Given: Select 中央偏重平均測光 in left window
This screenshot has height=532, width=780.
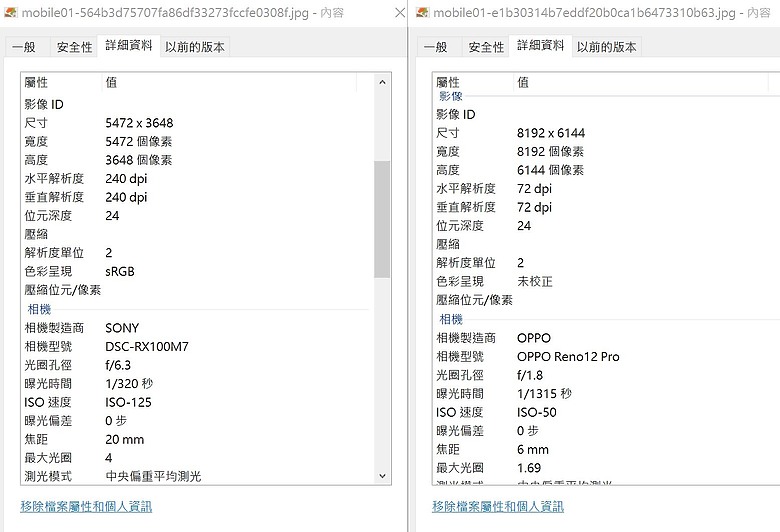Looking at the screenshot, I should tap(153, 477).
